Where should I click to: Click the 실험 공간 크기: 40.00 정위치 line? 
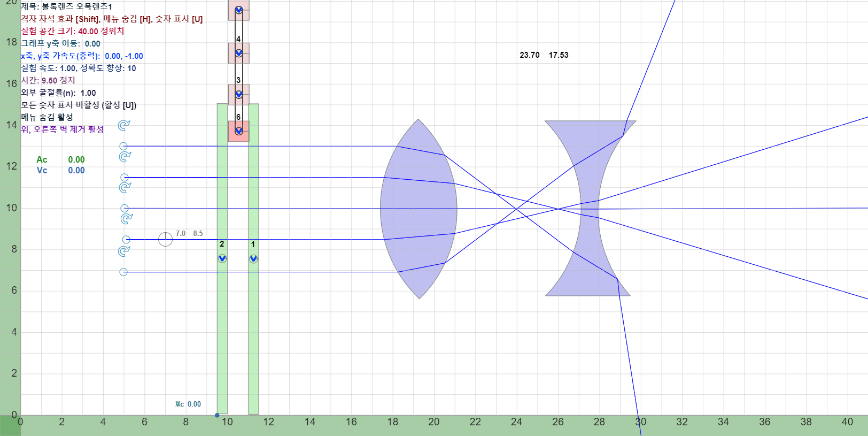(x=73, y=31)
